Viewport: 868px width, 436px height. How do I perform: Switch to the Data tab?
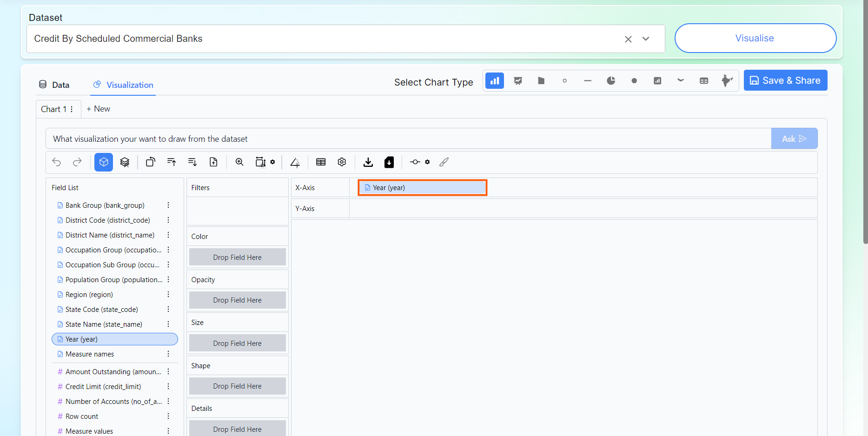pos(54,85)
